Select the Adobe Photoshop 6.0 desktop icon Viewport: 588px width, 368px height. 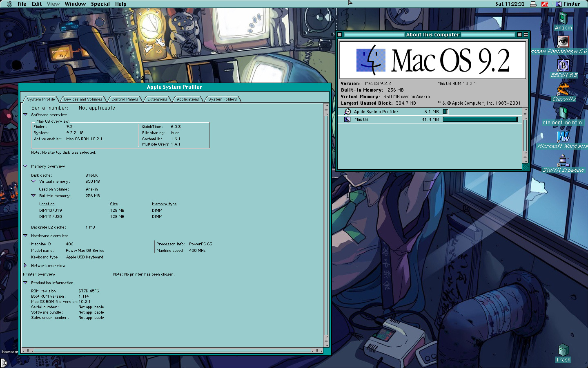pos(563,42)
